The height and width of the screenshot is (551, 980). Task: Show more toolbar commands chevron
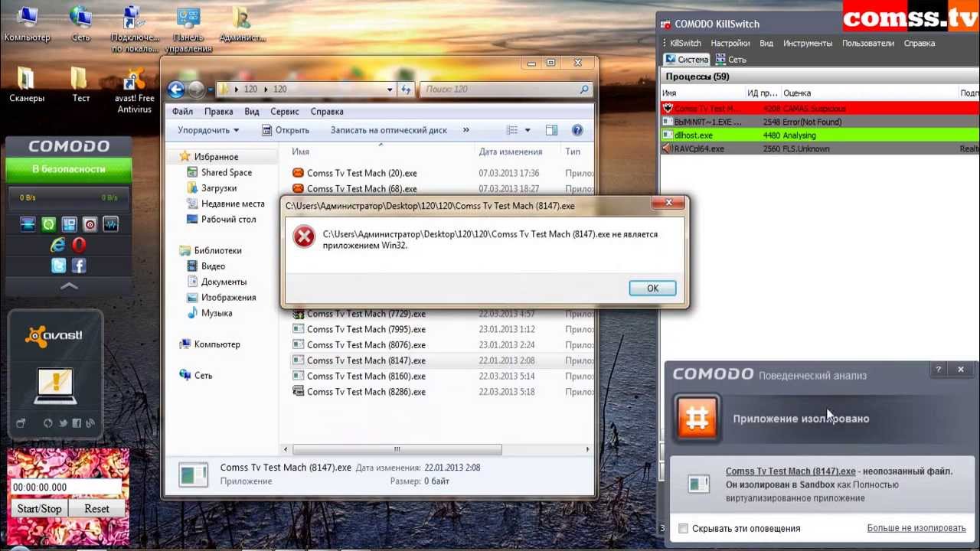(466, 130)
